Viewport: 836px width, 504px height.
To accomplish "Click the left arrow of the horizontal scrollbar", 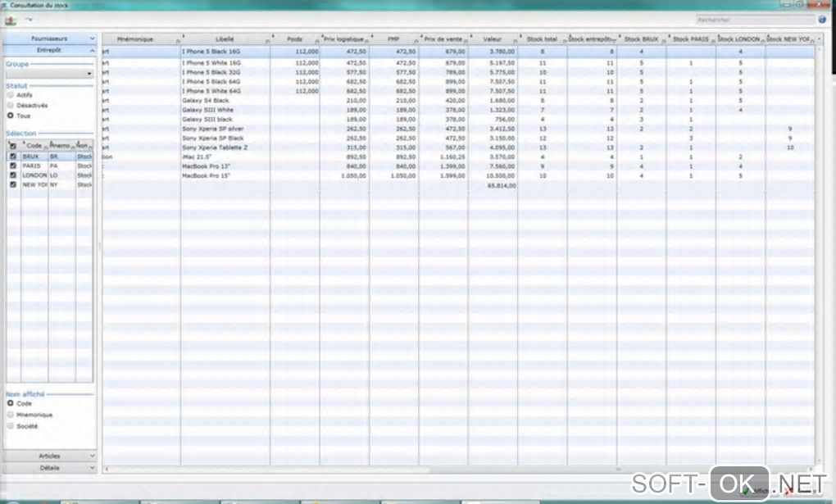I will pyautogui.click(x=106, y=470).
